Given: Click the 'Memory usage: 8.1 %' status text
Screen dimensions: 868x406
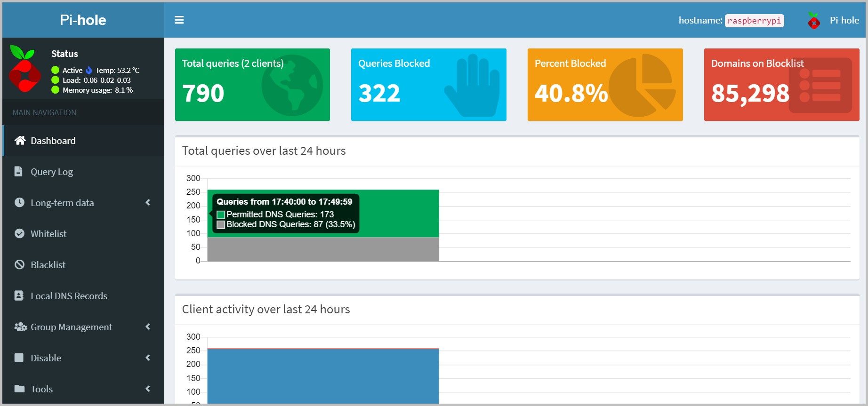Looking at the screenshot, I should [x=97, y=90].
